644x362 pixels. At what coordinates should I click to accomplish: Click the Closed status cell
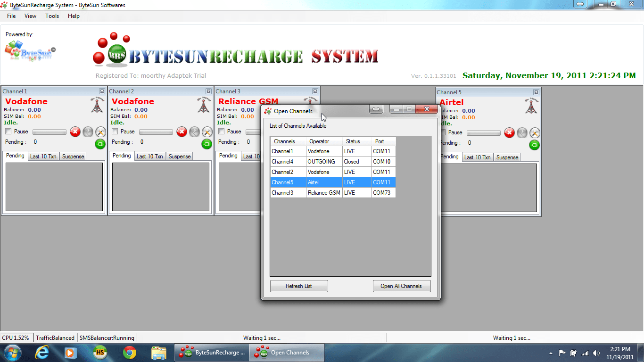[357, 162]
